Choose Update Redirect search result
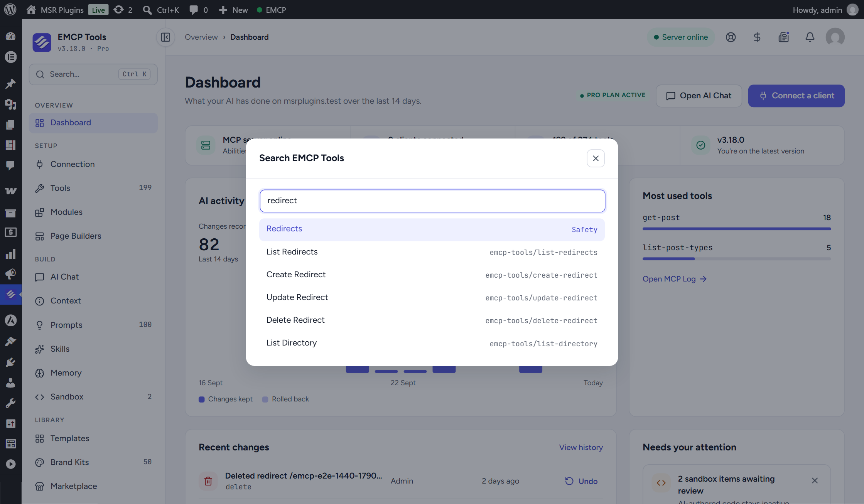This screenshot has height=504, width=864. pos(432,298)
